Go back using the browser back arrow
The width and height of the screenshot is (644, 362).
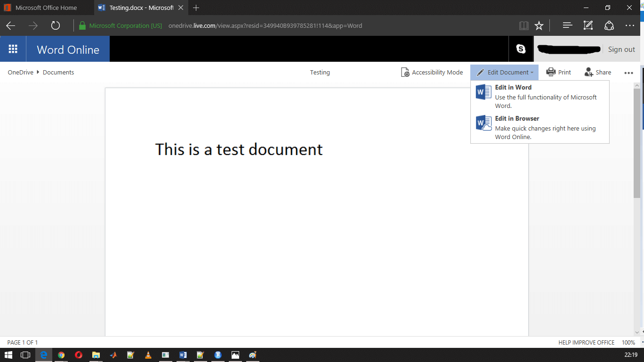click(x=10, y=25)
